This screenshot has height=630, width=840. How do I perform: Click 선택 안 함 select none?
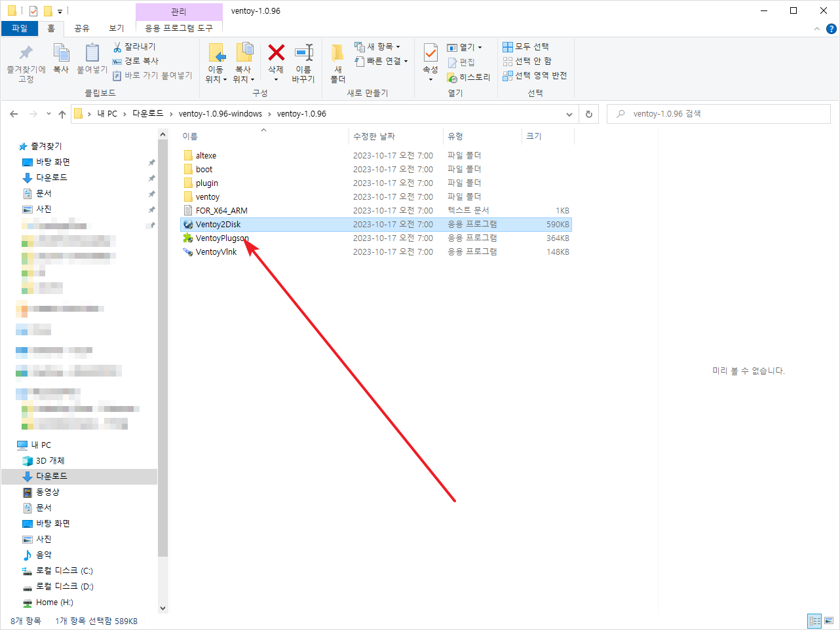click(x=527, y=61)
